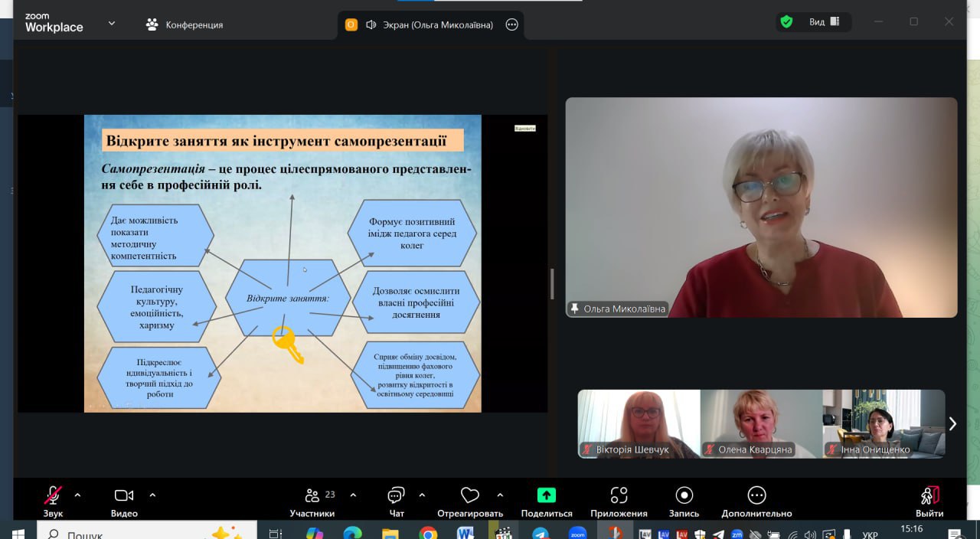Select the Экран (Ольга Миколаївна) tab

[430, 24]
